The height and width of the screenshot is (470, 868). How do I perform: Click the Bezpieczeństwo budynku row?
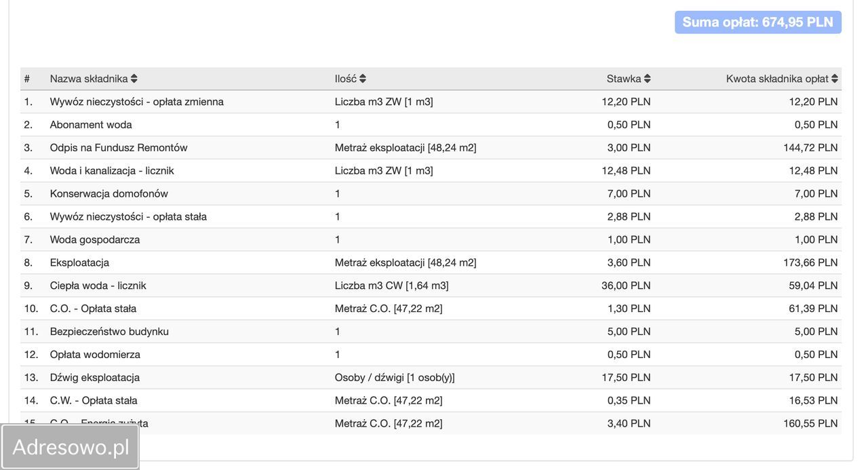pos(109,332)
